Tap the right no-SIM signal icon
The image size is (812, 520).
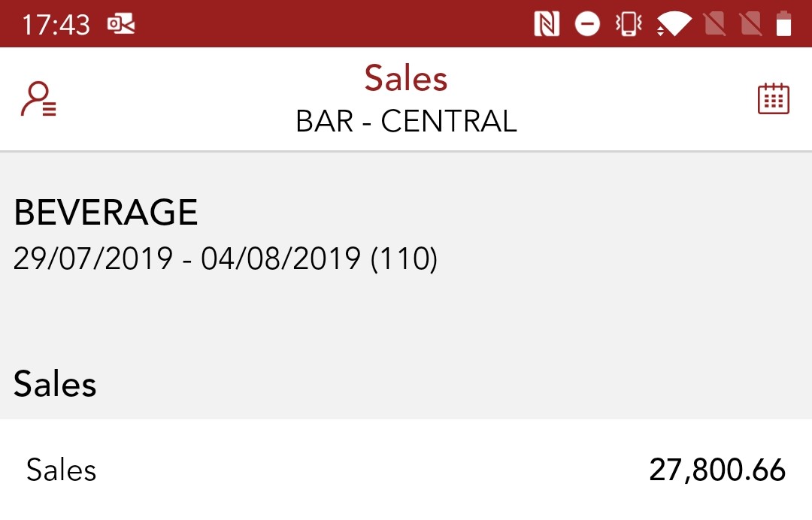751,25
